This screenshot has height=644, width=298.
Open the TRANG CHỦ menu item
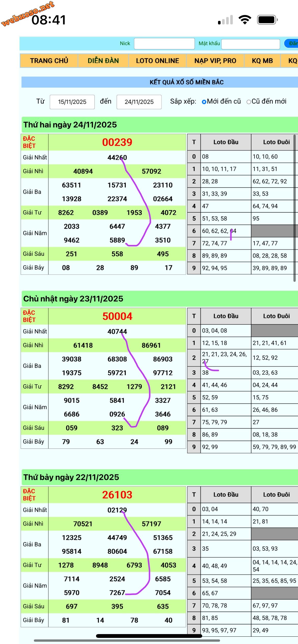[x=49, y=61]
